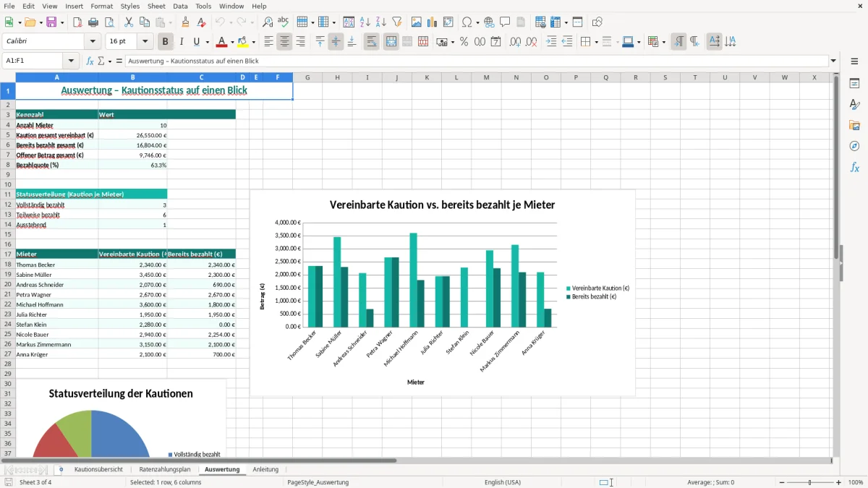Apply the yellow background color swatch
868x488 pixels.
point(243,42)
